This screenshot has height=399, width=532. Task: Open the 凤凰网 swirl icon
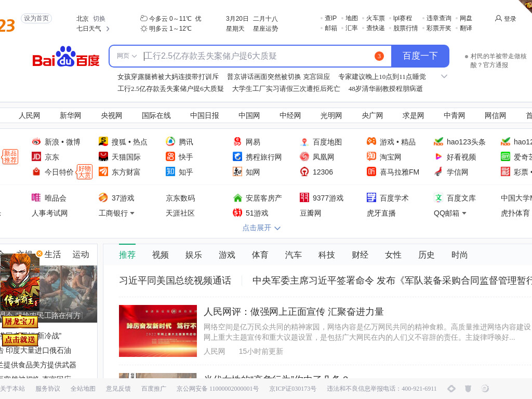[304, 156]
